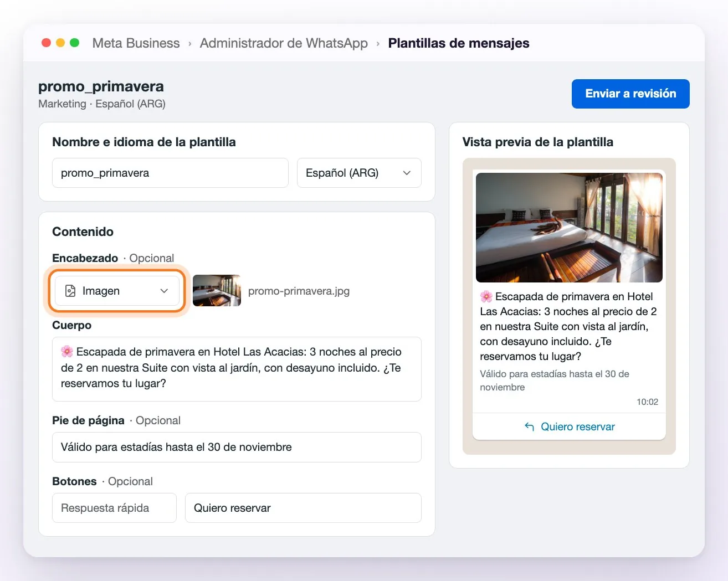
Task: Click the Vista previa de la plantilla heading
Action: [x=537, y=142]
